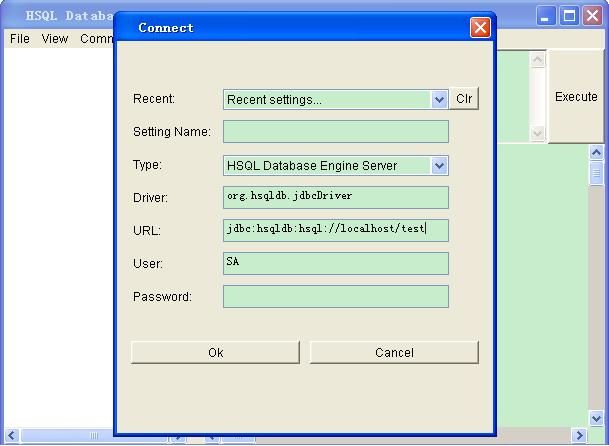Image resolution: width=609 pixels, height=446 pixels.
Task: Close the Connect dialog with X
Action: point(480,28)
